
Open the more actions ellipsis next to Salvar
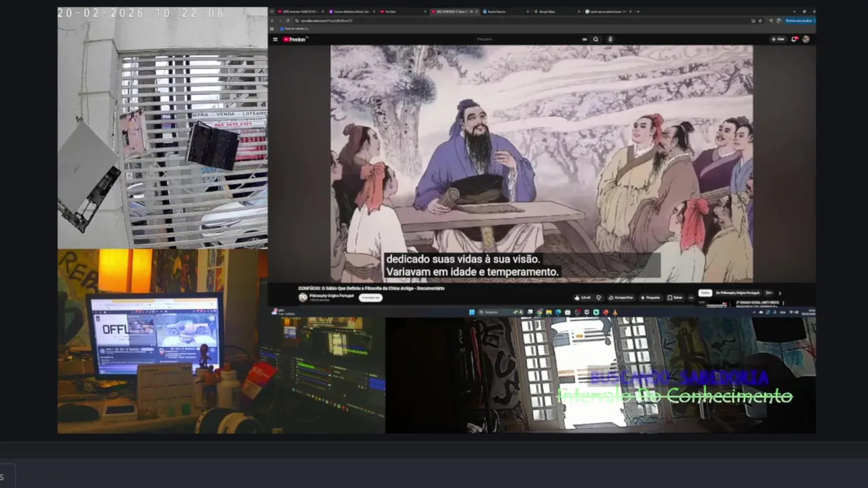[x=691, y=298]
